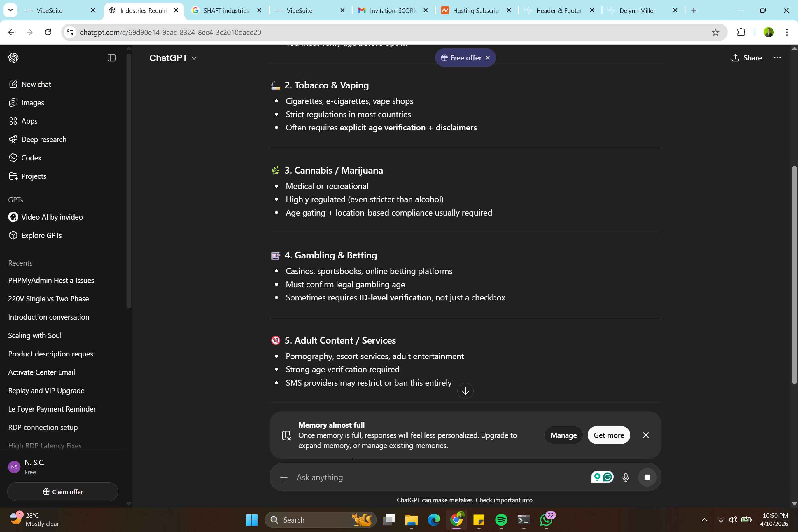Open the Product description request chat
This screenshot has height=532, width=798.
[x=52, y=353]
